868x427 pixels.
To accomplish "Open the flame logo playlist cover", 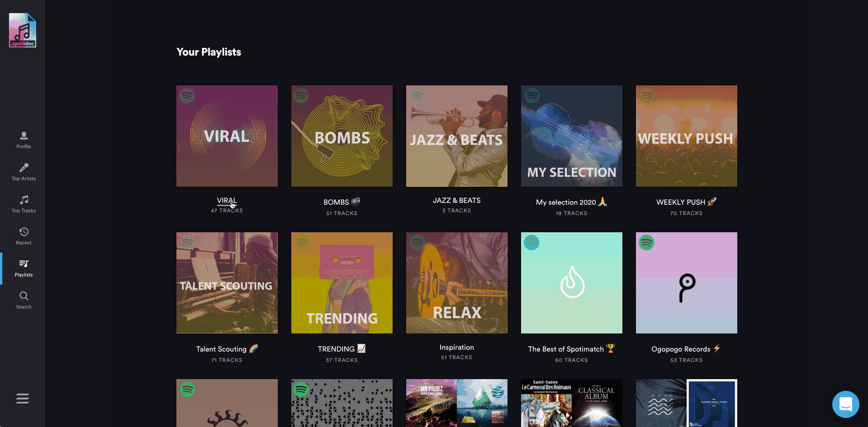I will pos(572,283).
